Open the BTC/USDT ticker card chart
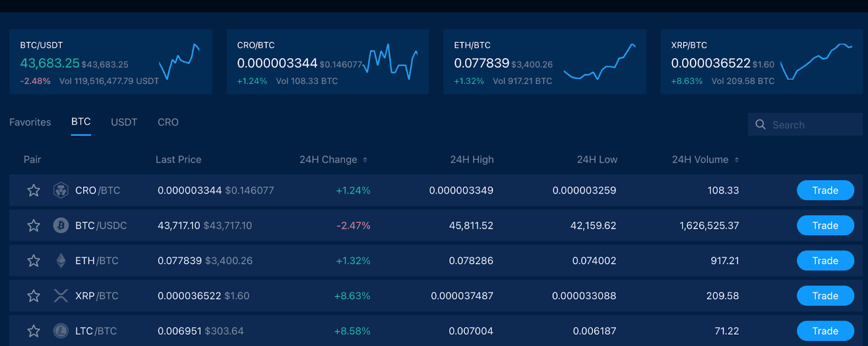Image resolution: width=868 pixels, height=346 pixels. pyautogui.click(x=179, y=62)
